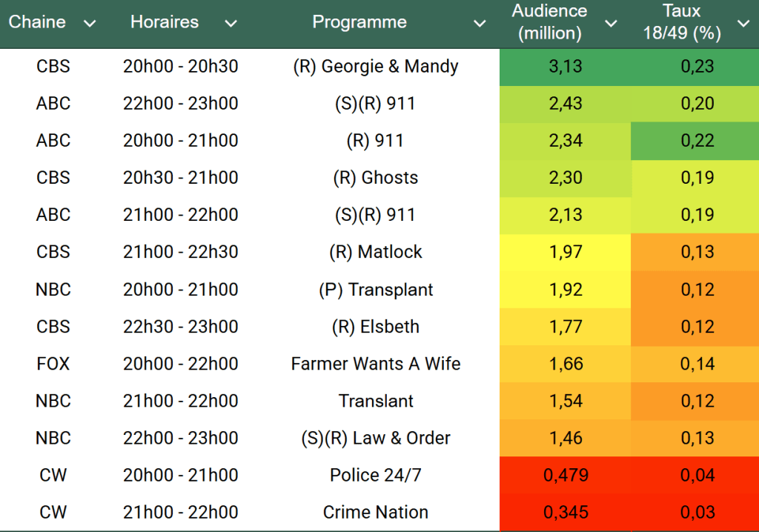Click the Crime Nation programme cell

tap(375, 512)
